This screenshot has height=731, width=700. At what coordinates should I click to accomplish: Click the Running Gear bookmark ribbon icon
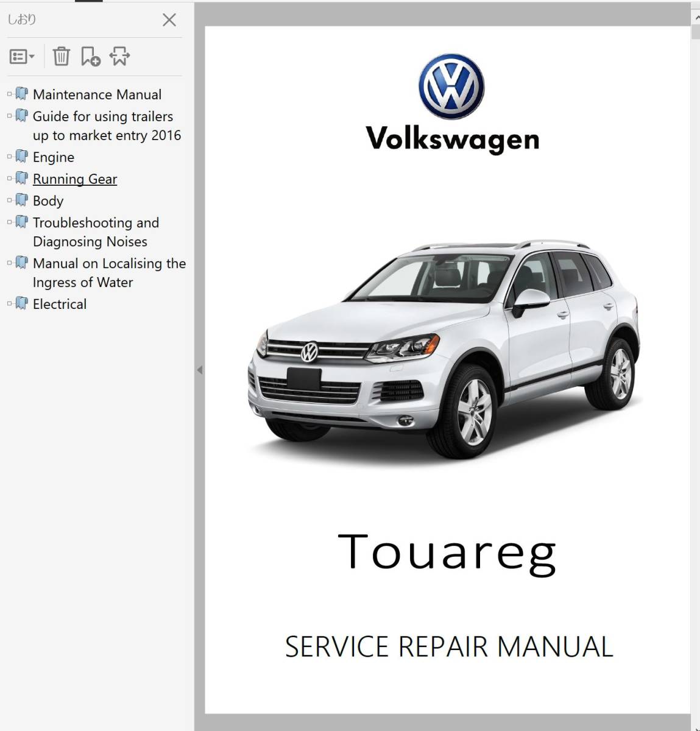point(22,178)
